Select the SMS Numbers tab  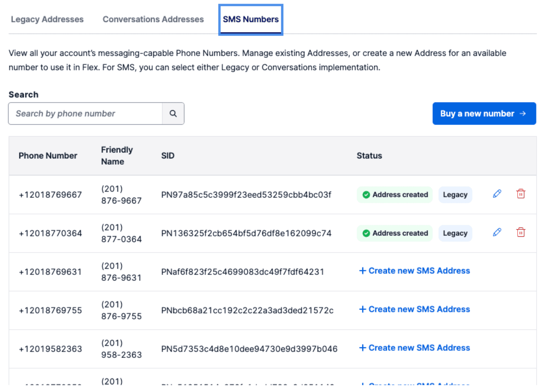[251, 19]
